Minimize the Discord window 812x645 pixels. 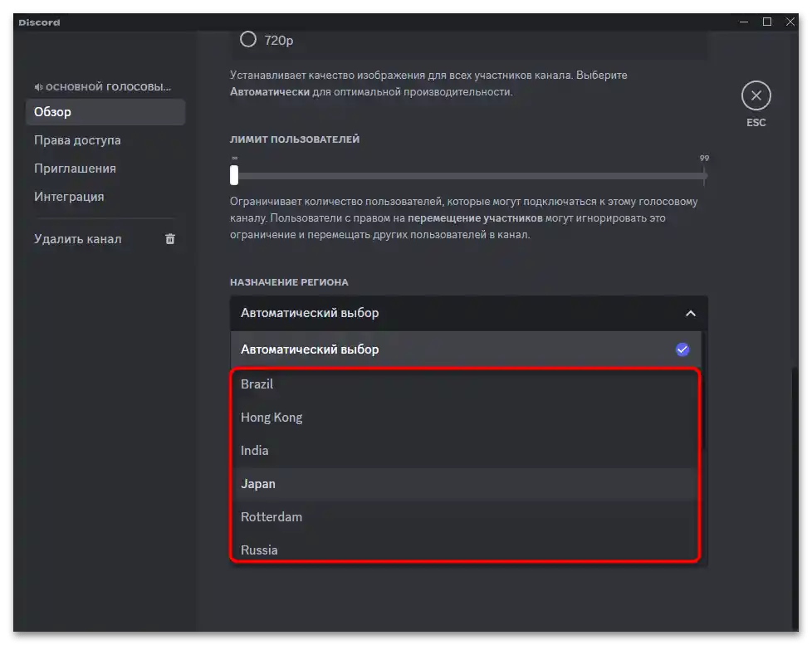click(x=744, y=22)
